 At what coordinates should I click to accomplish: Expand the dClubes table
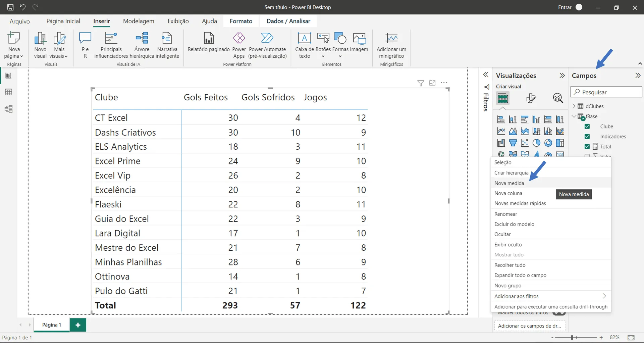tap(574, 106)
